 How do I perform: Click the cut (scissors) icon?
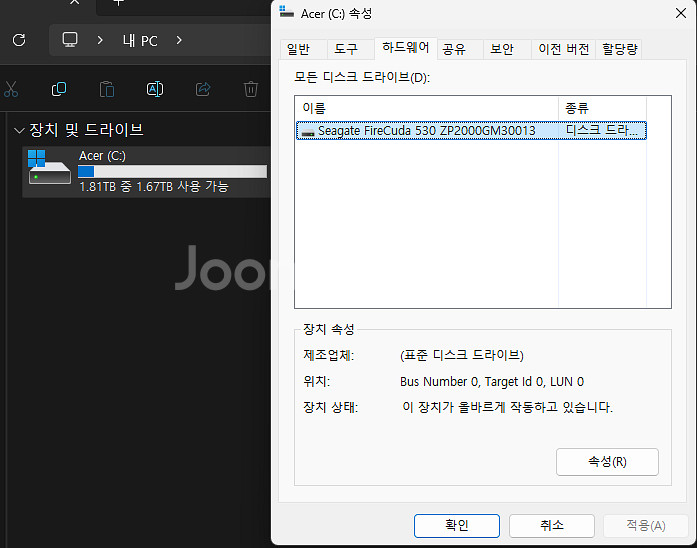(11, 89)
